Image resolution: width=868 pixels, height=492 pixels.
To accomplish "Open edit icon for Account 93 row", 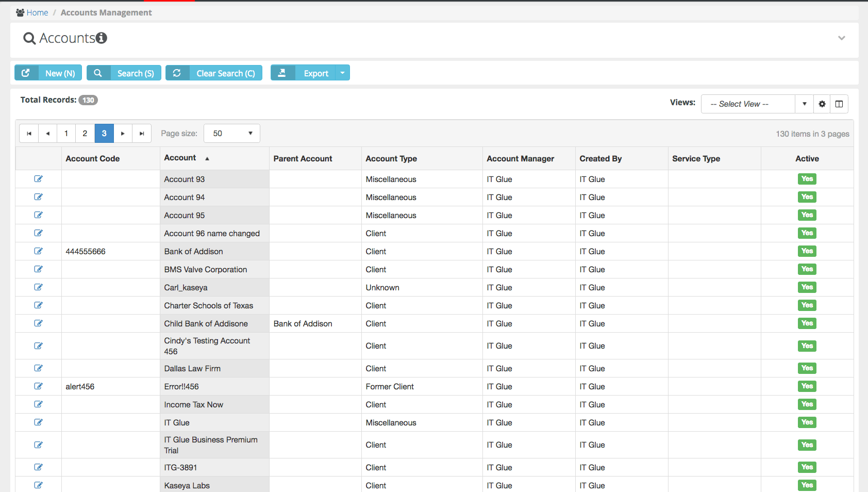I will (x=38, y=179).
